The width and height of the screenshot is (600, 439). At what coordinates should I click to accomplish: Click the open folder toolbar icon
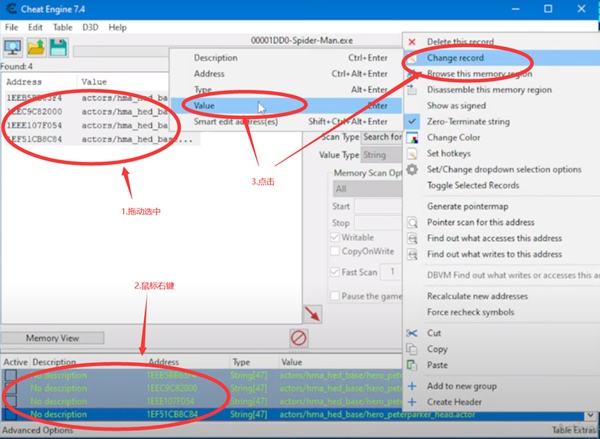(36, 48)
